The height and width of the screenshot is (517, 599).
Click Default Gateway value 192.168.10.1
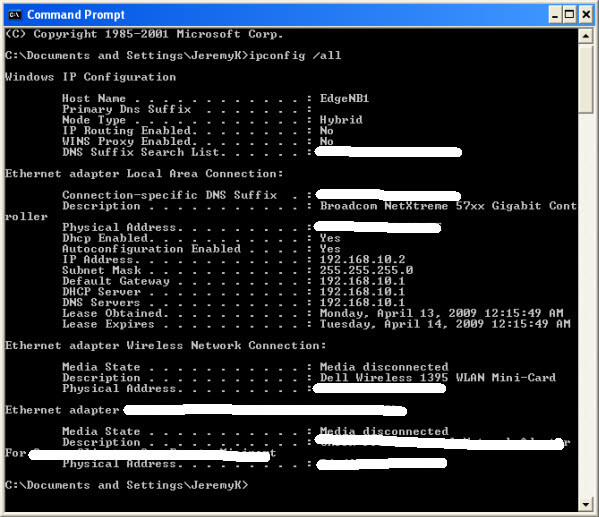362,281
